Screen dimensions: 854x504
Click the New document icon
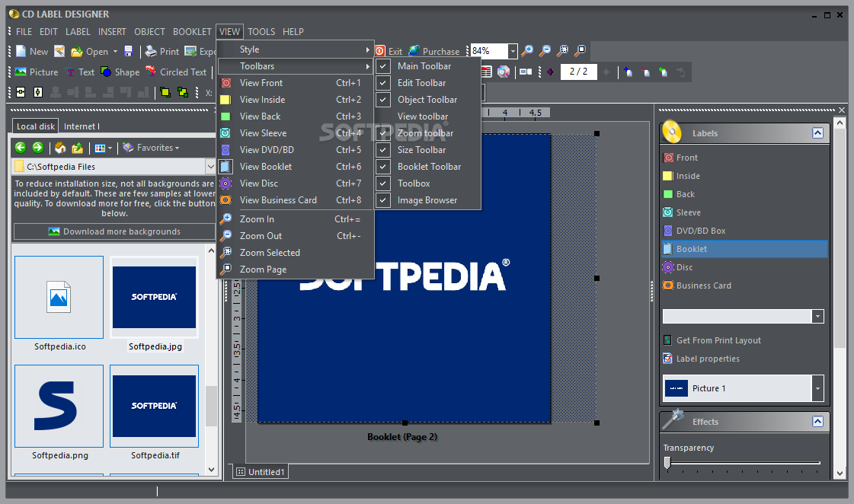(x=21, y=51)
